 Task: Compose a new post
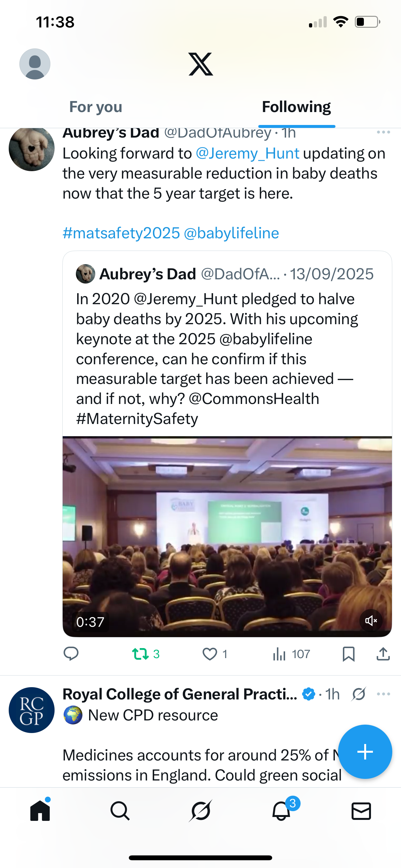(365, 751)
